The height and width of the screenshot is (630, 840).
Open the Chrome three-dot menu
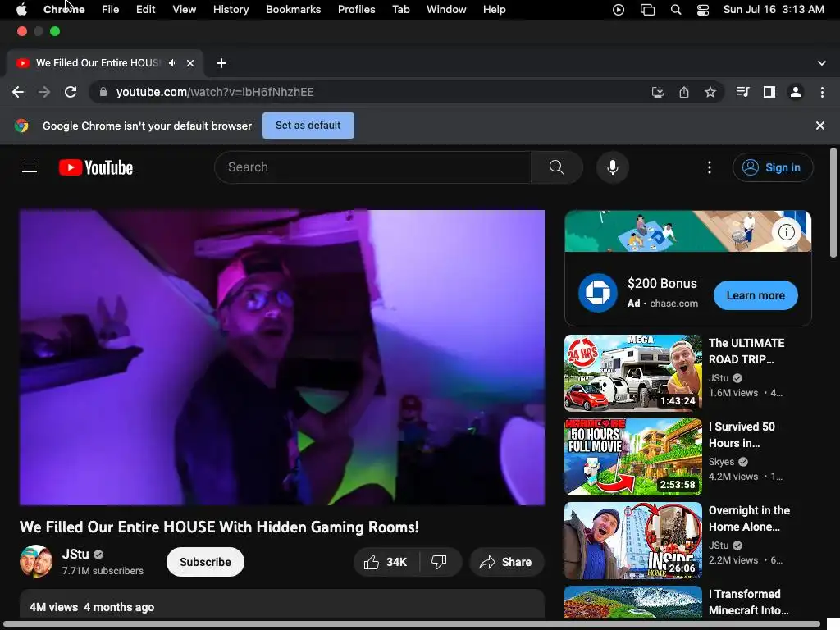click(822, 92)
